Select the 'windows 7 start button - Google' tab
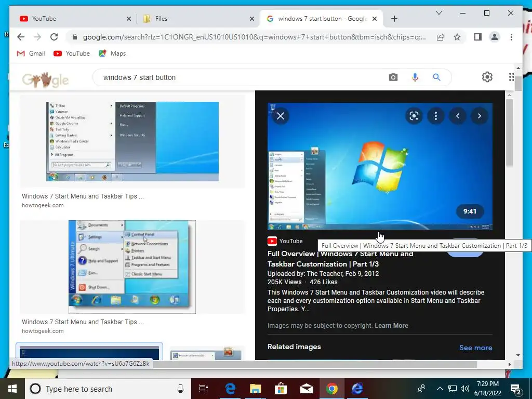This screenshot has height=399, width=532. point(321,19)
